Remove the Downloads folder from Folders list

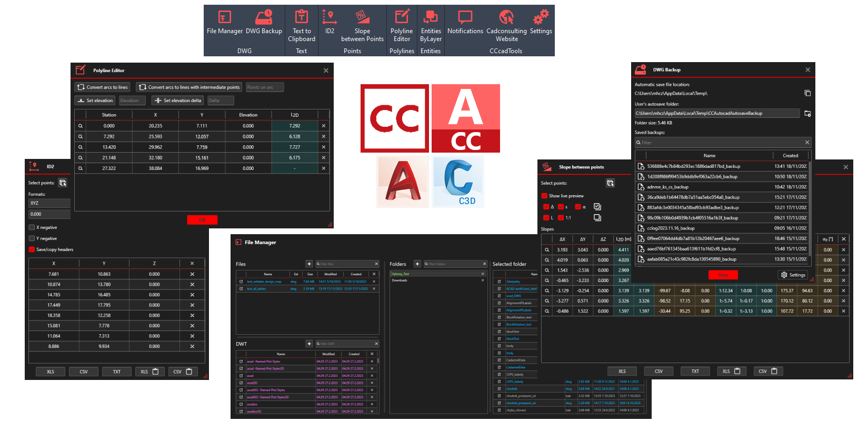pos(483,280)
